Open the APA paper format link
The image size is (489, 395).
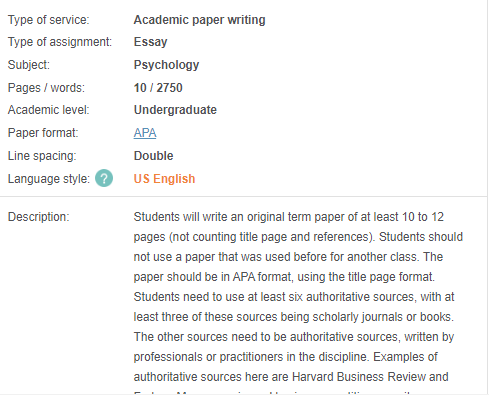145,133
